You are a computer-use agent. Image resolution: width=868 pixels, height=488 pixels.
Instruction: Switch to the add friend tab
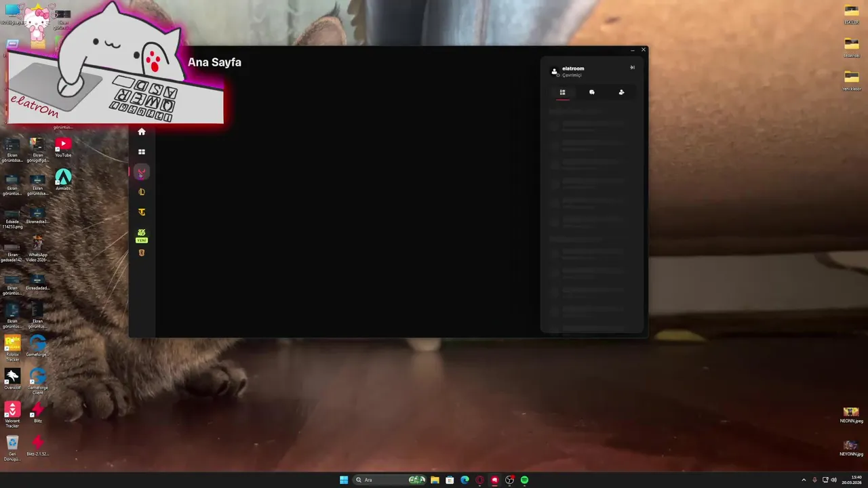(x=621, y=92)
